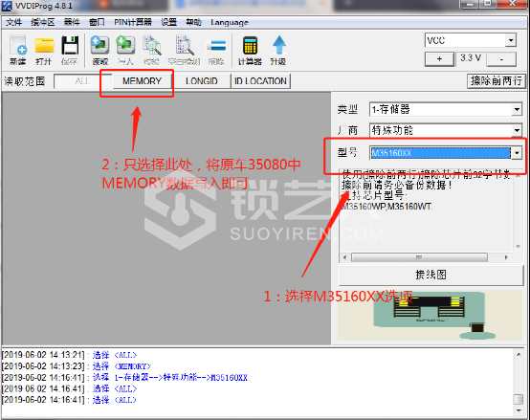Click the 新建 (New) file icon

(18, 50)
